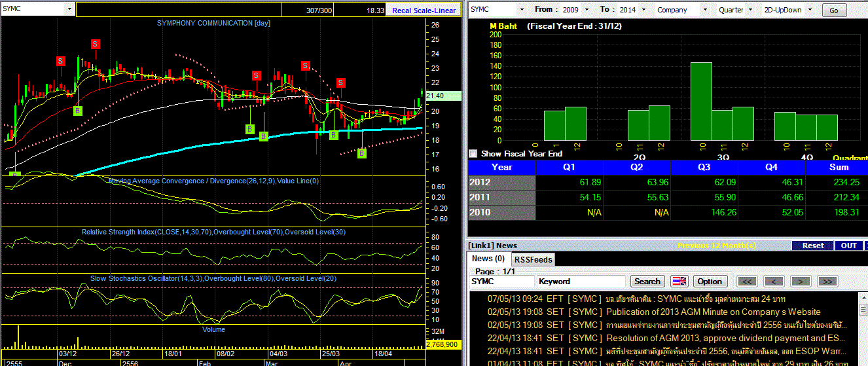This screenshot has width=868, height=366.
Task: Go to previous news page (<)
Action: coord(774,281)
